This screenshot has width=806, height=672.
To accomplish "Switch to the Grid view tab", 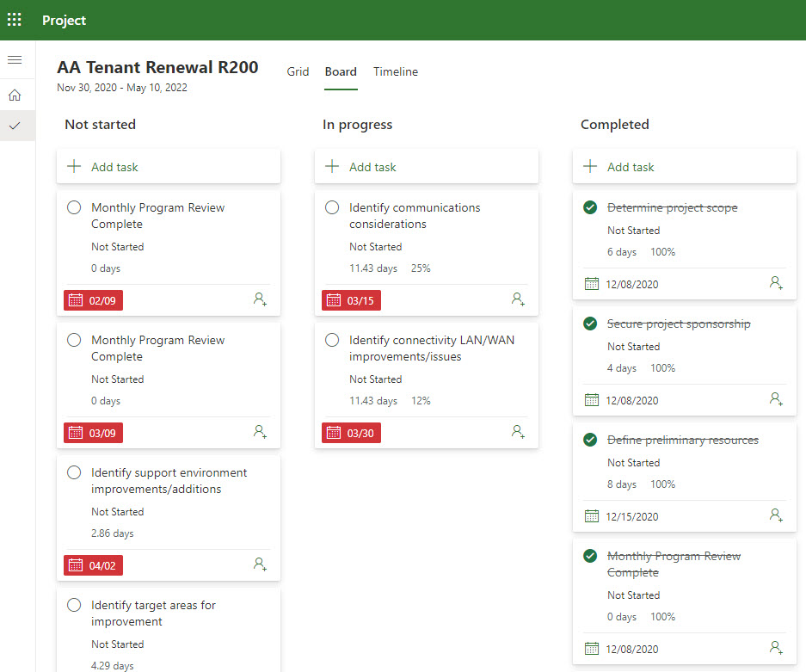I will click(x=298, y=71).
